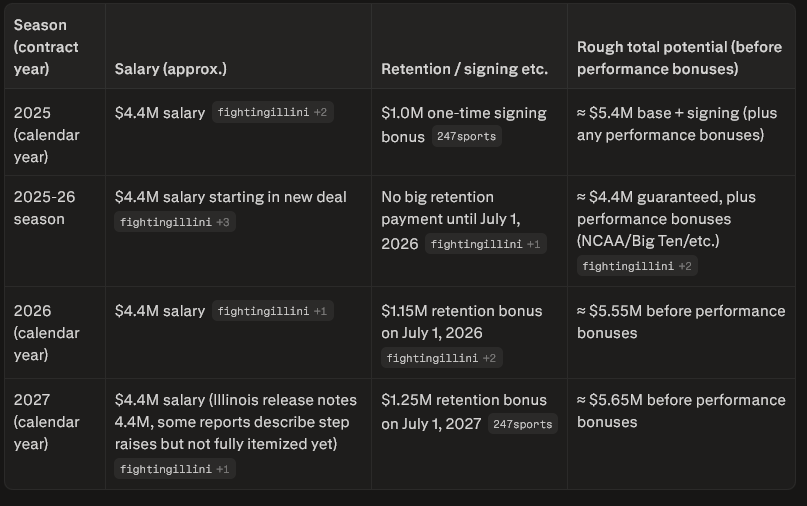
Task: Click the 'Retention / signing etc.' header
Action: click(x=464, y=69)
